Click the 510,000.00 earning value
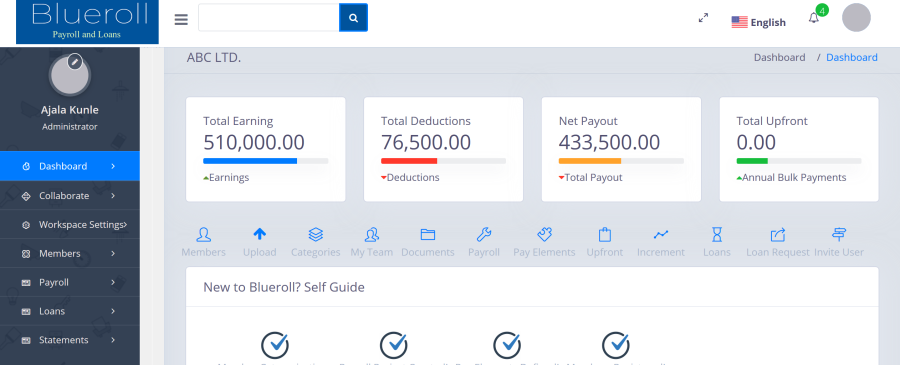900x365 pixels. click(x=254, y=142)
